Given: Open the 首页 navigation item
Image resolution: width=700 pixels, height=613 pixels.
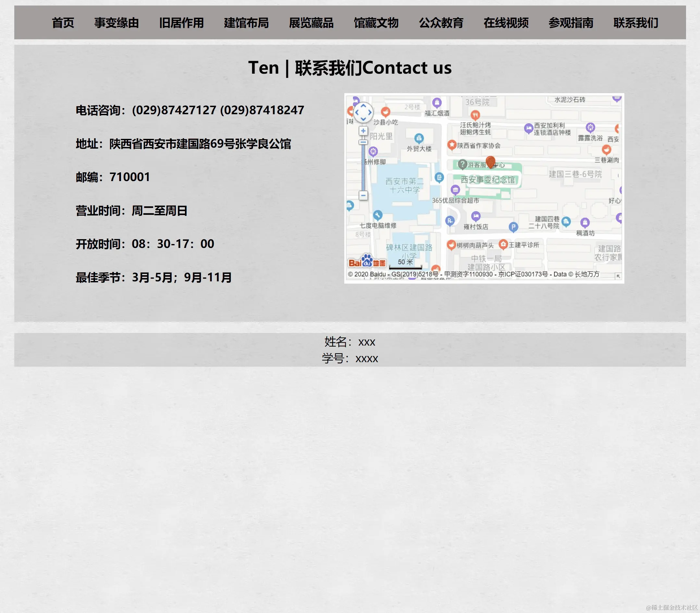Looking at the screenshot, I should pyautogui.click(x=63, y=23).
